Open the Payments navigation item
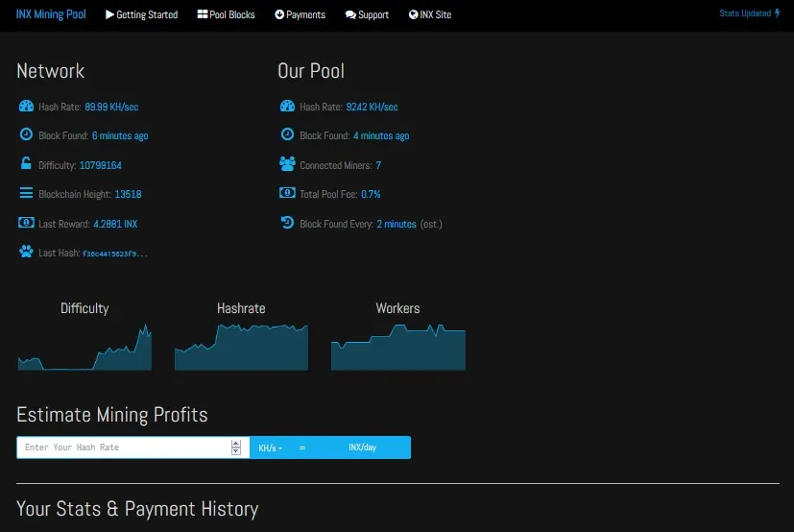 coord(300,14)
